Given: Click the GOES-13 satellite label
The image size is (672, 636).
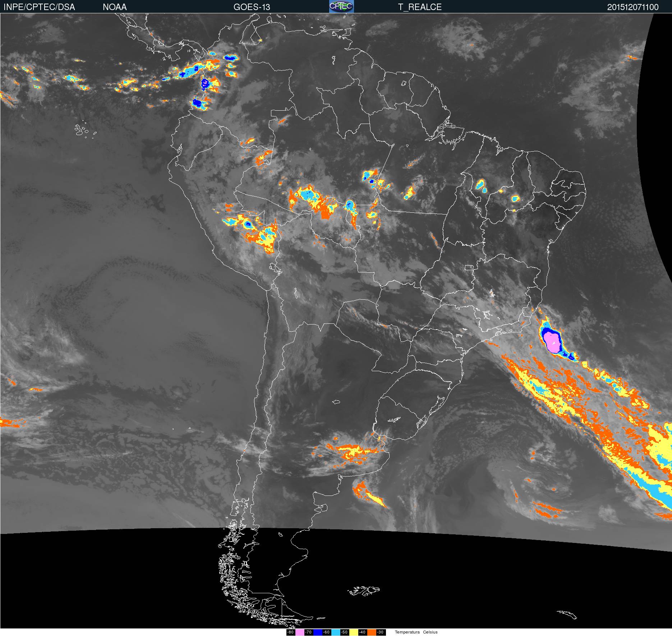Looking at the screenshot, I should click(252, 7).
